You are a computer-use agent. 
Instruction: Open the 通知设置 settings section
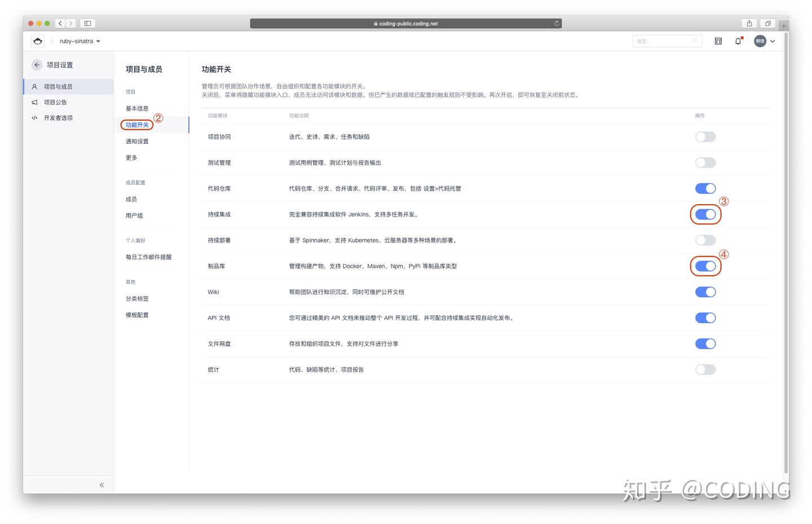click(136, 141)
